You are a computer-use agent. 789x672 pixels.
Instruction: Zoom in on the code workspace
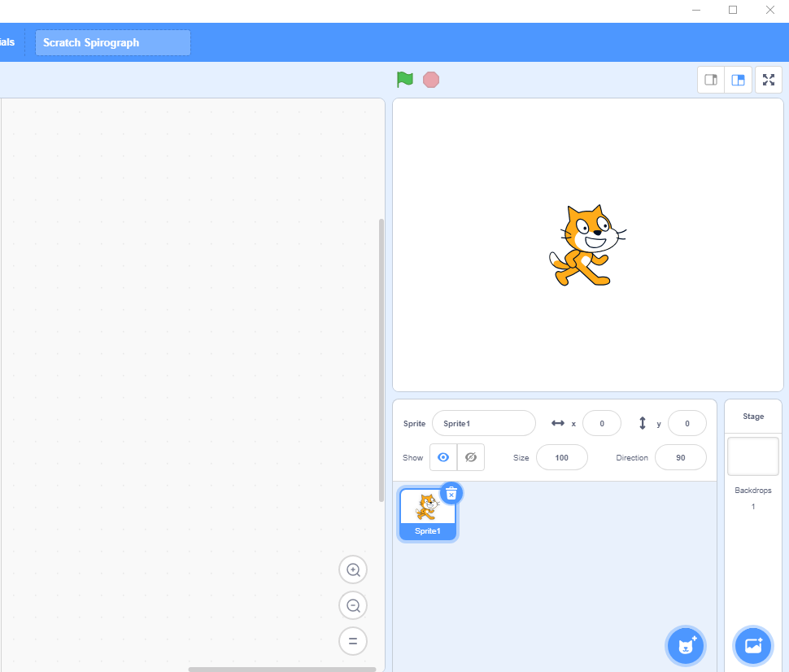(x=353, y=569)
